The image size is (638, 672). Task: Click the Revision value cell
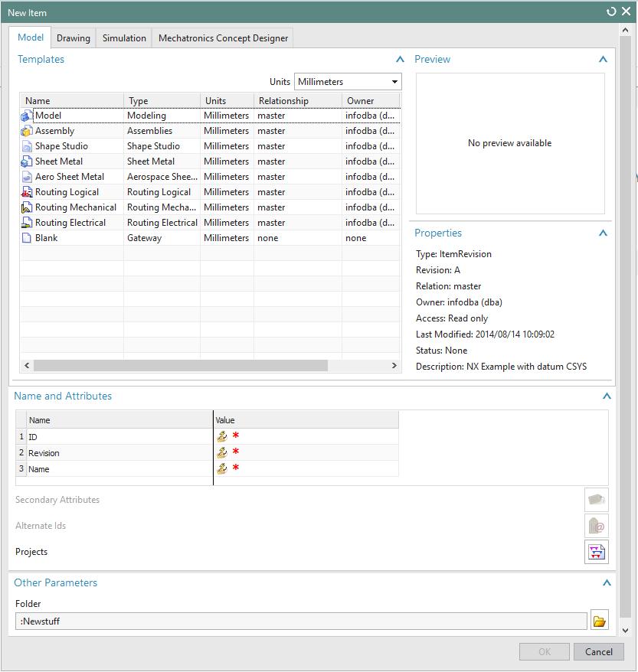(306, 452)
